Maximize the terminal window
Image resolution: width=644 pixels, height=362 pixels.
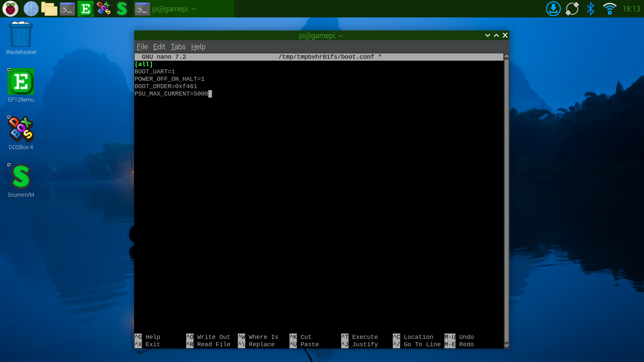(496, 36)
